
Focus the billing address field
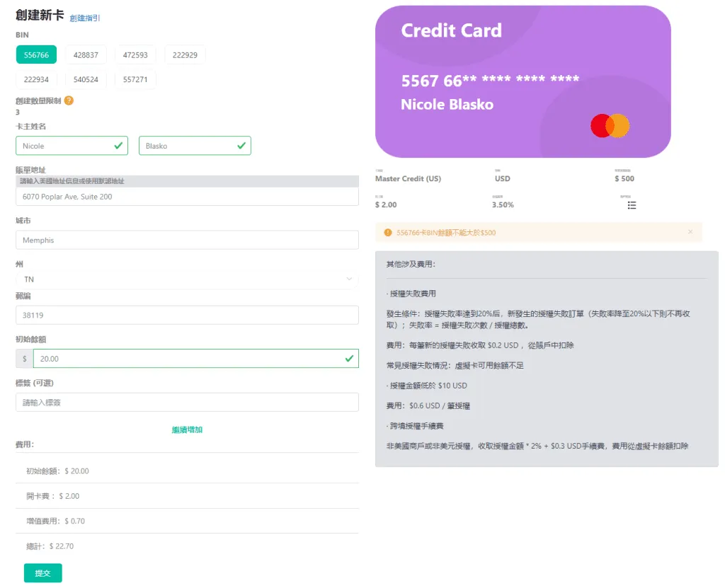click(x=187, y=197)
